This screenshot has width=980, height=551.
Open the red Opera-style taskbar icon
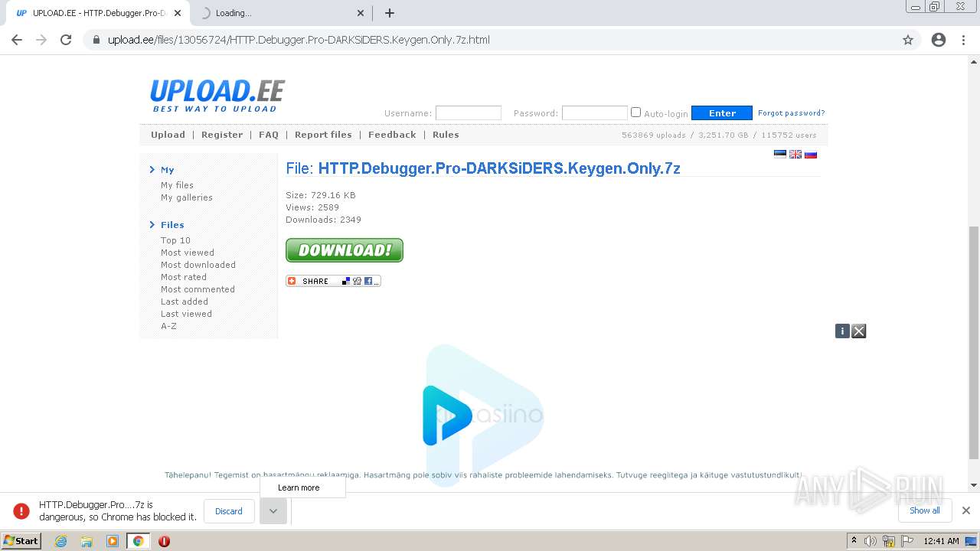click(164, 541)
